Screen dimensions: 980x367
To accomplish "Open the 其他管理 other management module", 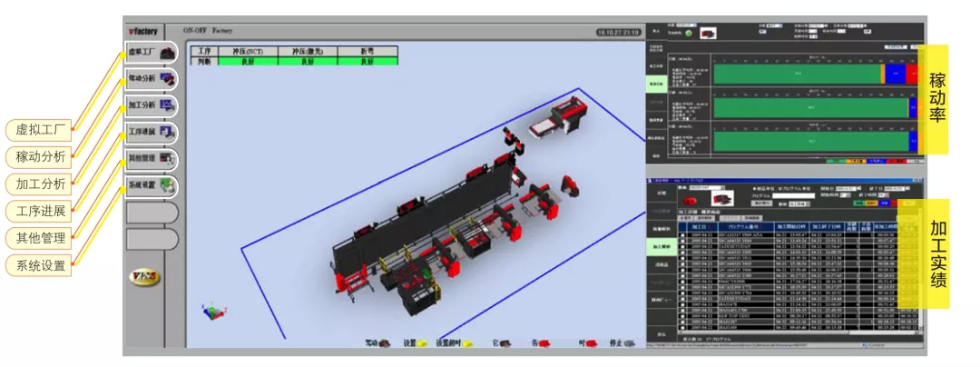I will point(151,159).
